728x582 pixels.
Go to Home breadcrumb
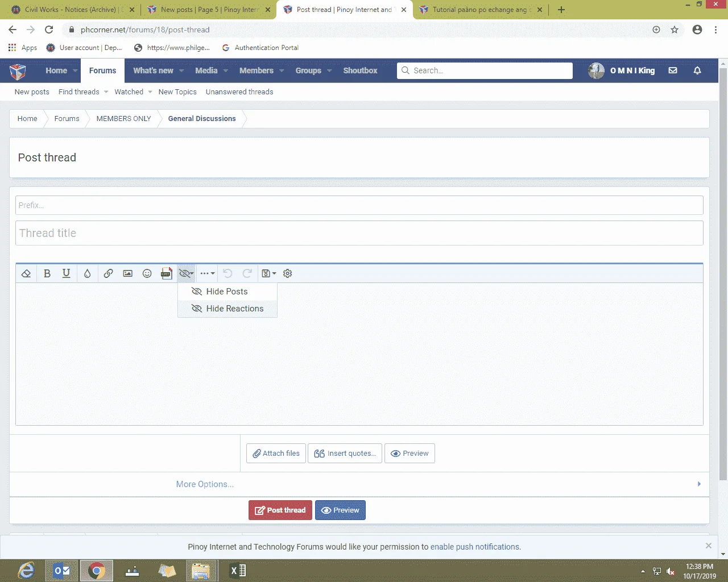[27, 119]
